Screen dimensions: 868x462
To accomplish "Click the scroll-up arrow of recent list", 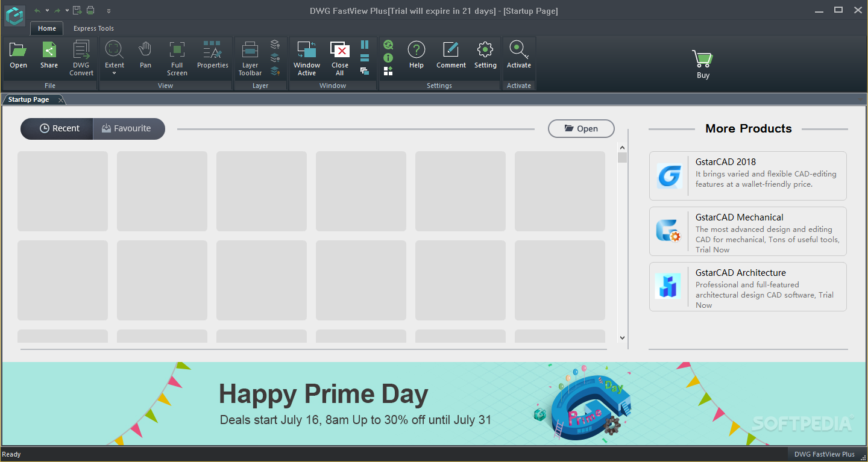I will coord(623,147).
